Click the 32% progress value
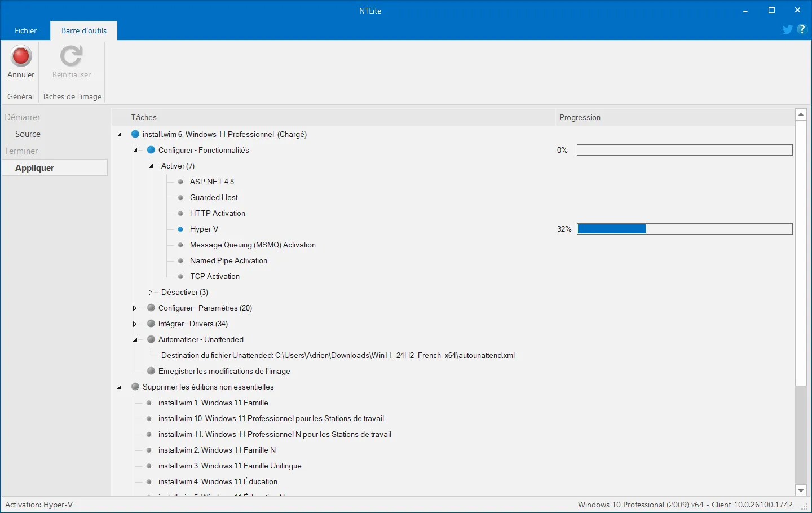812x513 pixels. 564,229
